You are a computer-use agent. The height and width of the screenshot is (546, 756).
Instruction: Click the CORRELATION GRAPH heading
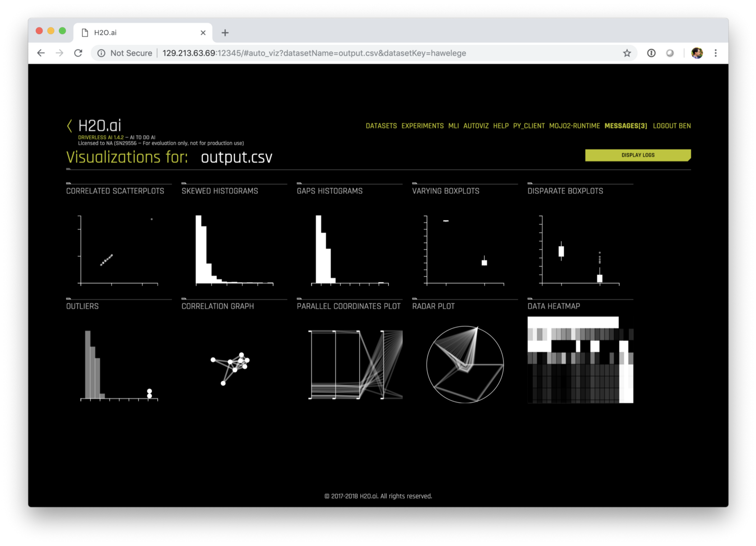pyautogui.click(x=218, y=306)
